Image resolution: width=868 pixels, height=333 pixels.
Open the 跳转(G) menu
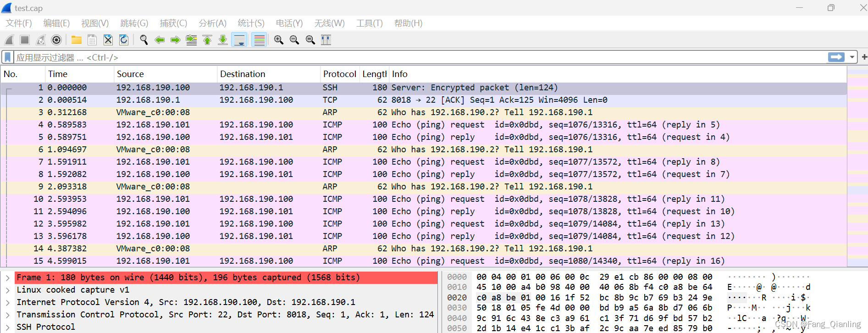click(134, 23)
